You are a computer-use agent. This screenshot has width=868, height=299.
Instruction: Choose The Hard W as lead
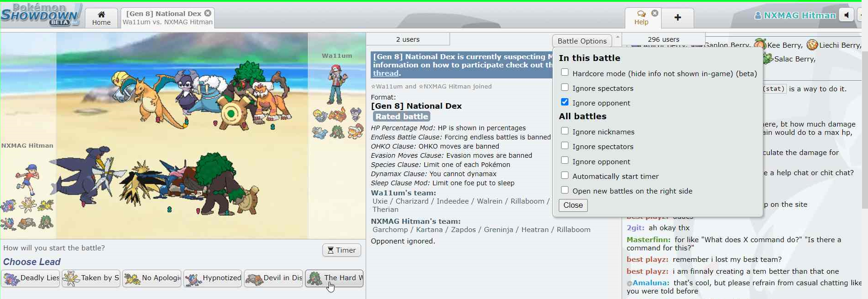tap(334, 278)
